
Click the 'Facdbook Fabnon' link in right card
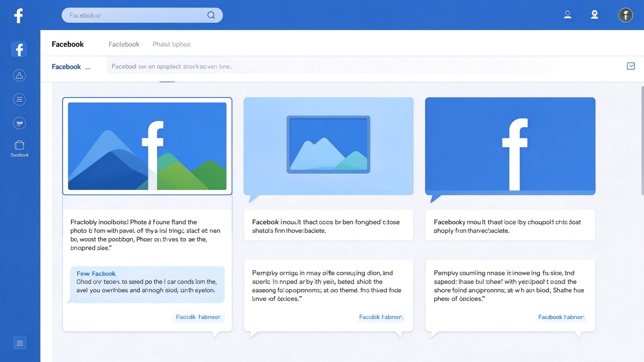pyautogui.click(x=561, y=317)
